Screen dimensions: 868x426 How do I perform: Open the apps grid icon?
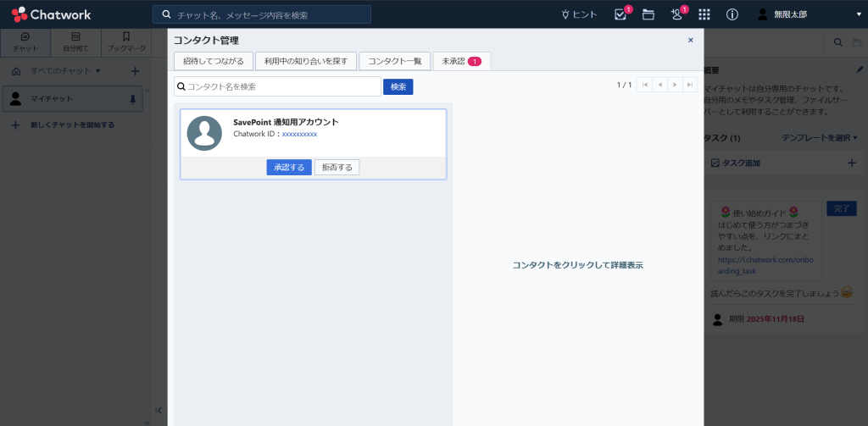point(704,14)
